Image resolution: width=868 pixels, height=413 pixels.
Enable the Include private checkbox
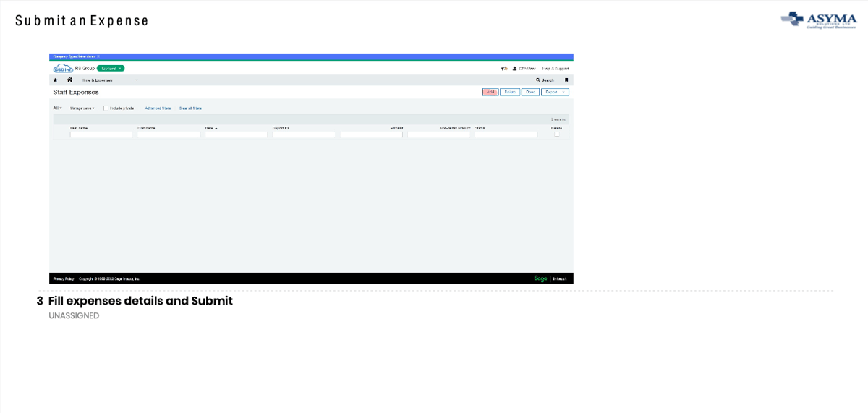pyautogui.click(x=105, y=108)
